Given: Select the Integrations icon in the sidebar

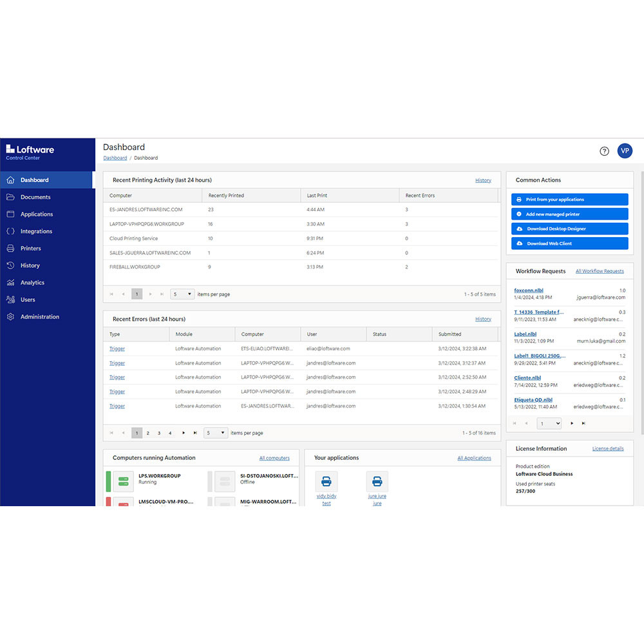Looking at the screenshot, I should 12,231.
